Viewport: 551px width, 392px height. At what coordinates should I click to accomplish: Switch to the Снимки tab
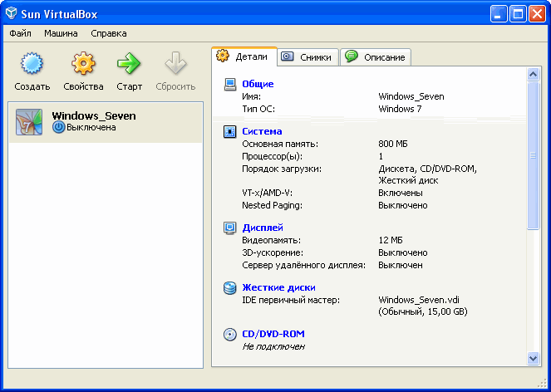tap(307, 57)
